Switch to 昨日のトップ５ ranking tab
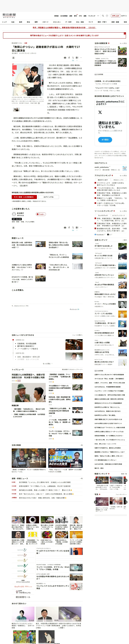129x644 pixels. 118,180
